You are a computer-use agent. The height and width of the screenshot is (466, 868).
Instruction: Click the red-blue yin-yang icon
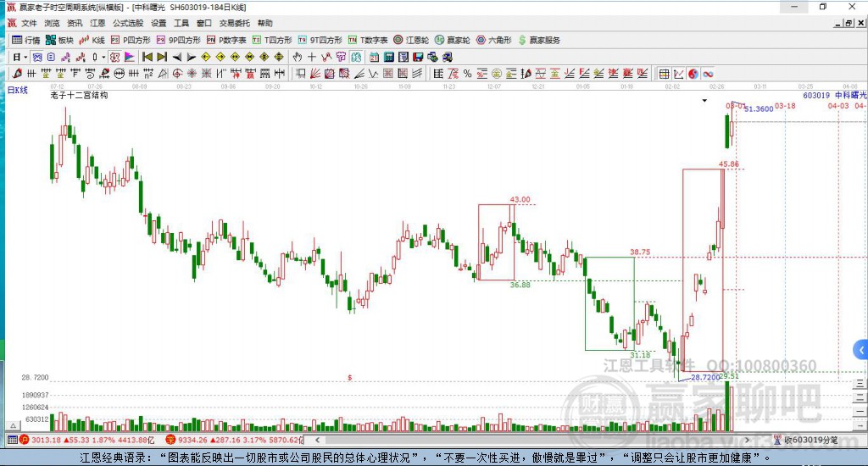pyautogui.click(x=693, y=74)
